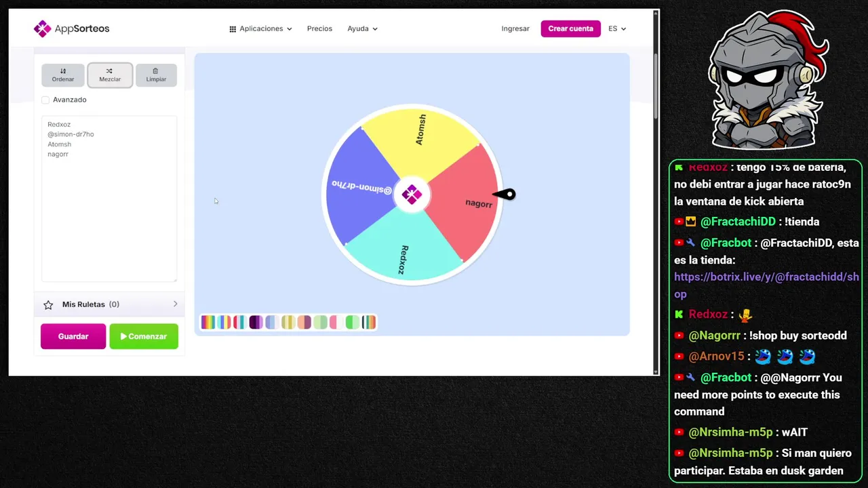Go to Precios page
Image resolution: width=868 pixels, height=488 pixels.
(319, 28)
